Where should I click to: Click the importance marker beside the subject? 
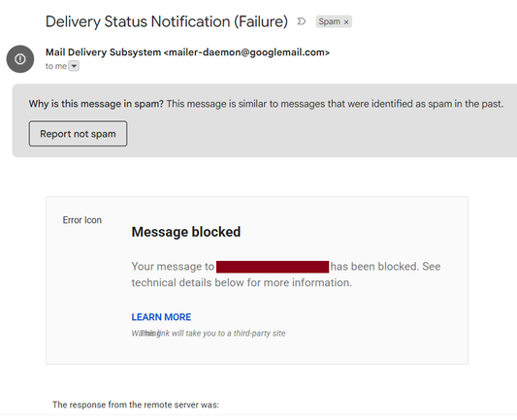(x=302, y=21)
